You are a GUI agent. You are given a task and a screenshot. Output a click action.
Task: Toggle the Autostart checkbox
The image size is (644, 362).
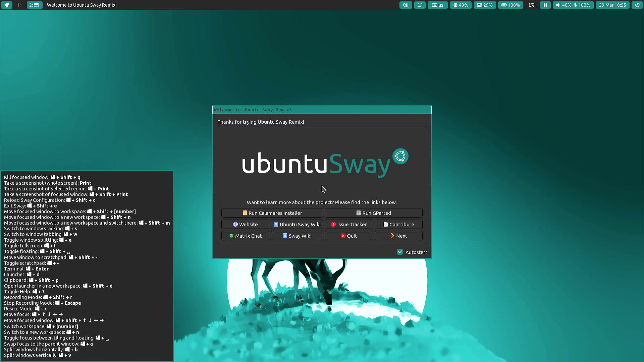click(x=400, y=252)
